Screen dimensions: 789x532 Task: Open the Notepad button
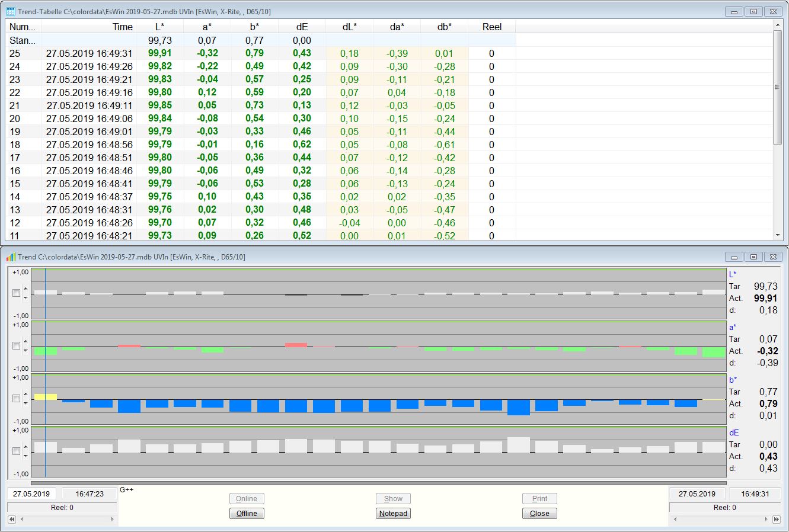(x=393, y=514)
